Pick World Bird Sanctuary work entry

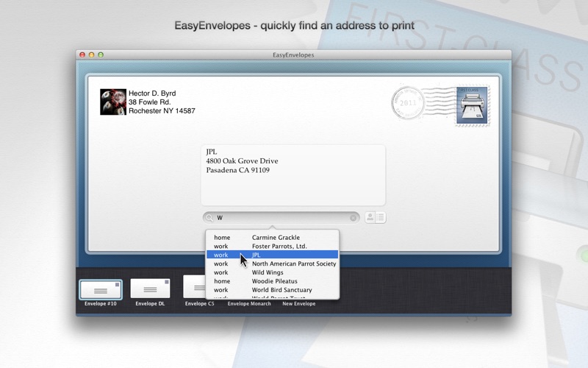[x=272, y=290]
